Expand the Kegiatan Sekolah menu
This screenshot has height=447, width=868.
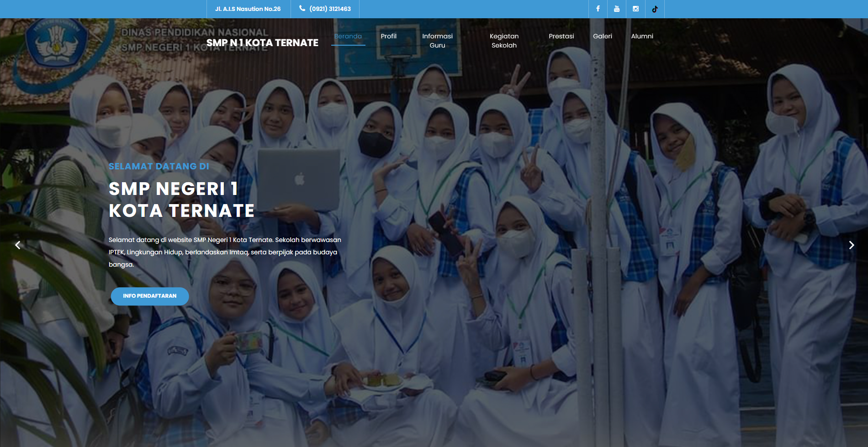(x=504, y=41)
